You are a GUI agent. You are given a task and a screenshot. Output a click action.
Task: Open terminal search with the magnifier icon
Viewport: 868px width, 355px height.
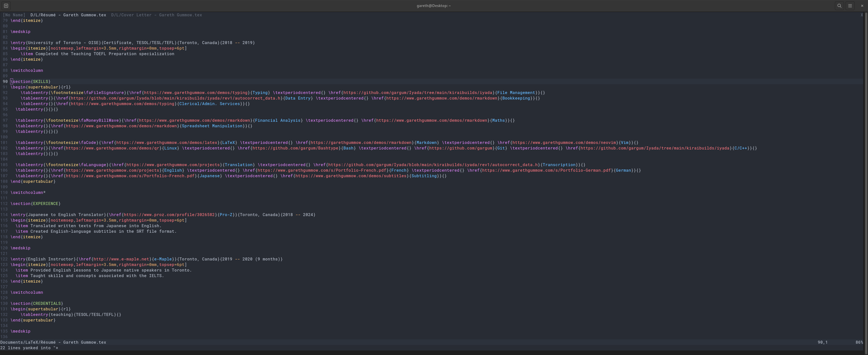coord(839,6)
